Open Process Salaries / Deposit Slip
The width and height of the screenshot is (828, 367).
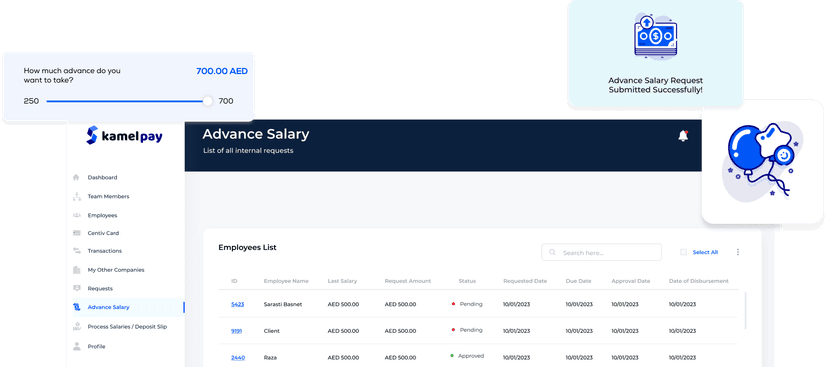[x=127, y=326]
